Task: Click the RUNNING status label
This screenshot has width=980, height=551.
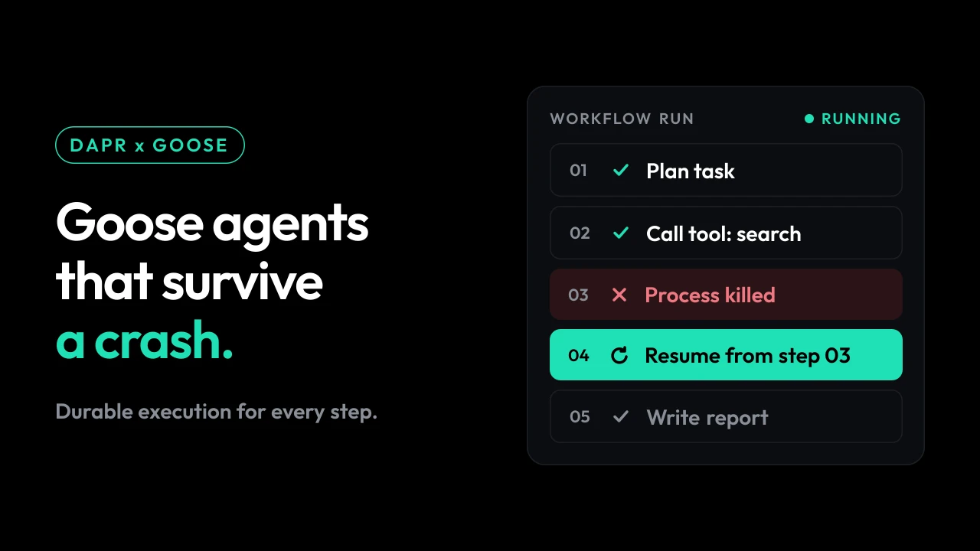Action: tap(861, 119)
